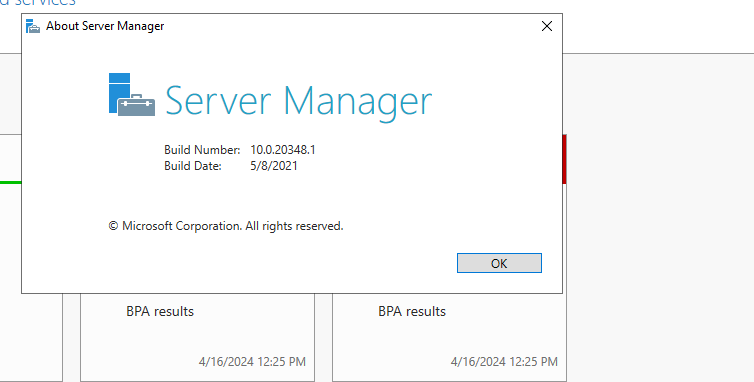Click the right tile timestamp 4/16/2024 12:25 PM
Viewport: 754px width, 382px height.
504,362
